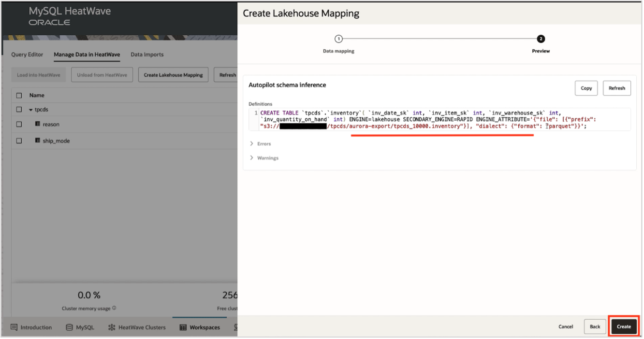Viewport: 644px width, 339px height.
Task: Copy the Autopilot schema inference definitions
Action: pos(585,88)
